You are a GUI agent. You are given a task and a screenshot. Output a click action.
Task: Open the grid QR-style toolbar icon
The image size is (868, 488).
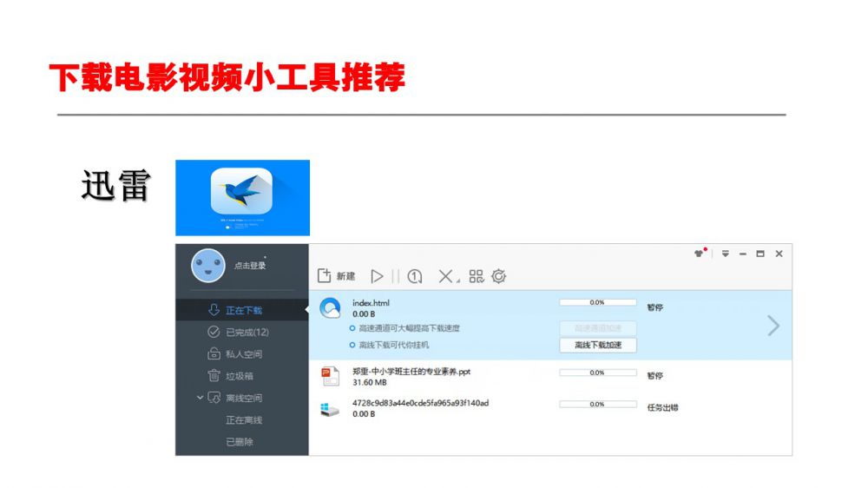(476, 276)
